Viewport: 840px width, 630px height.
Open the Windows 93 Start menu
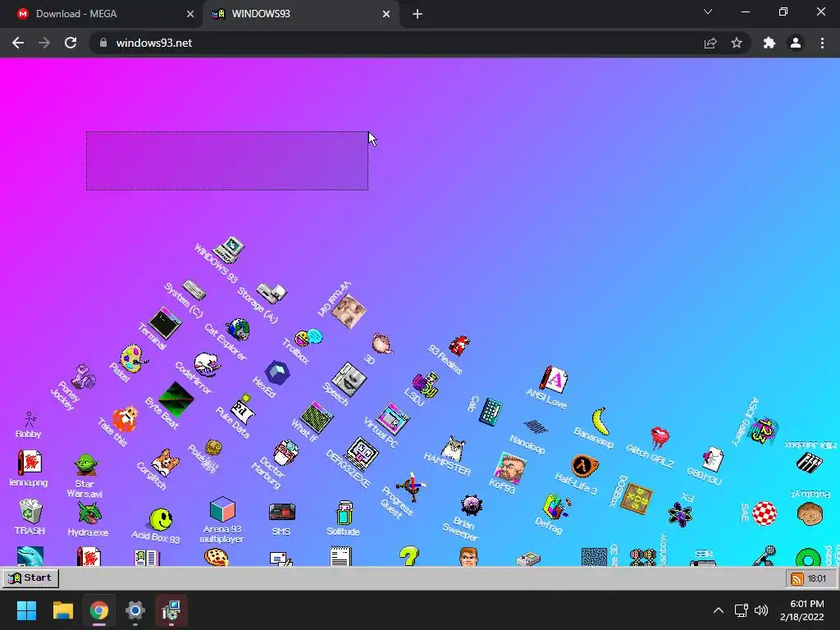[x=30, y=578]
